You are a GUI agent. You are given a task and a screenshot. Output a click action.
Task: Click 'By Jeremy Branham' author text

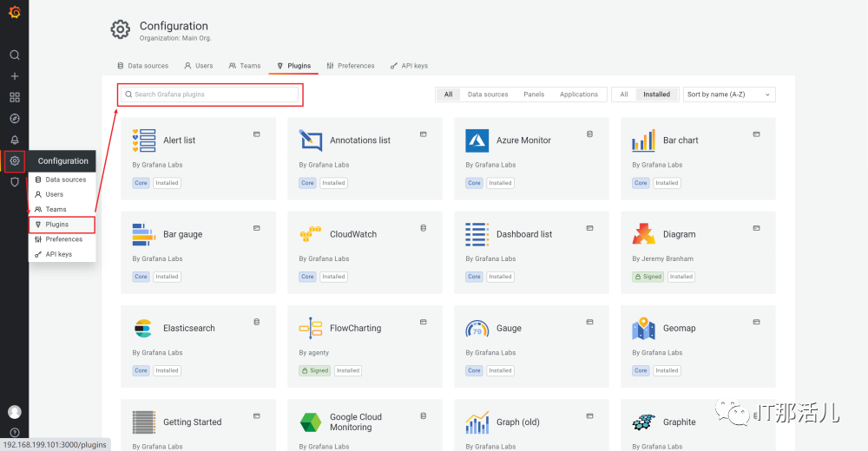click(x=662, y=259)
